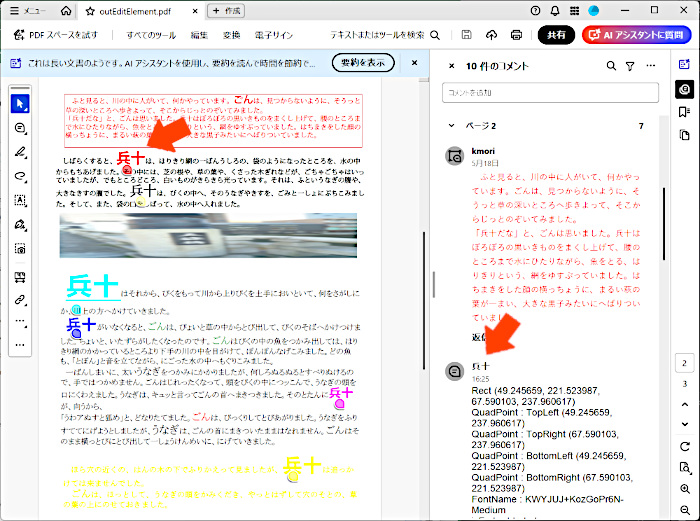Screen dimensions: 700x521
Task: Open the Help question mark icon
Action: tap(535, 11)
